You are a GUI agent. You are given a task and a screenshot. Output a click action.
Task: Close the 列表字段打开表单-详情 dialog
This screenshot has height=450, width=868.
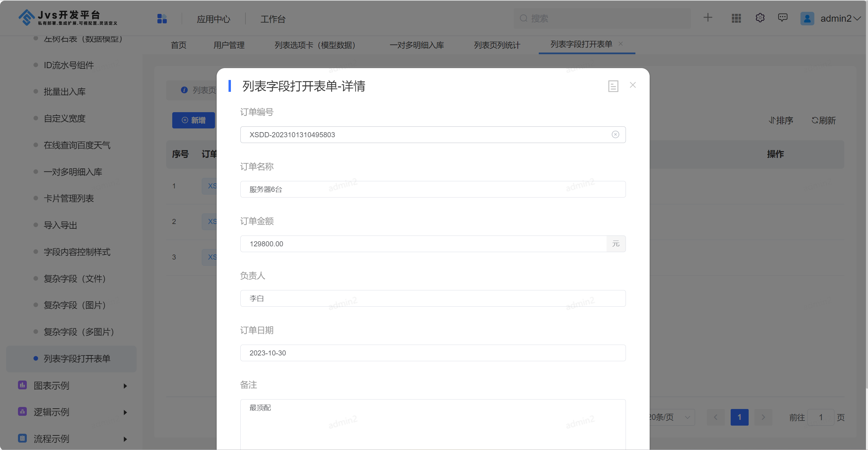click(633, 85)
